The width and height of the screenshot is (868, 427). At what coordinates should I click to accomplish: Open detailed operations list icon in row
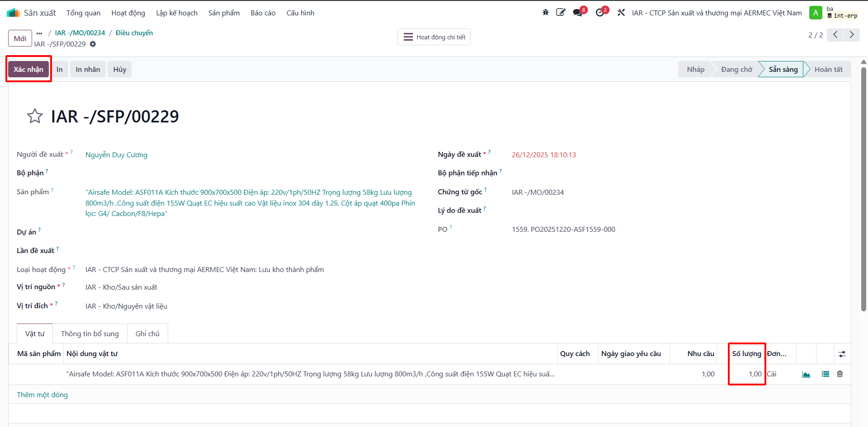point(826,374)
